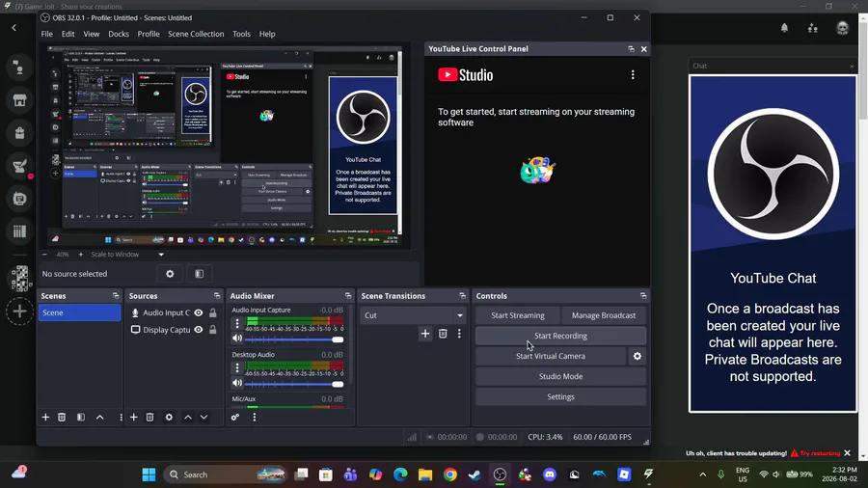Remove the scene transition with the trash icon

443,334
